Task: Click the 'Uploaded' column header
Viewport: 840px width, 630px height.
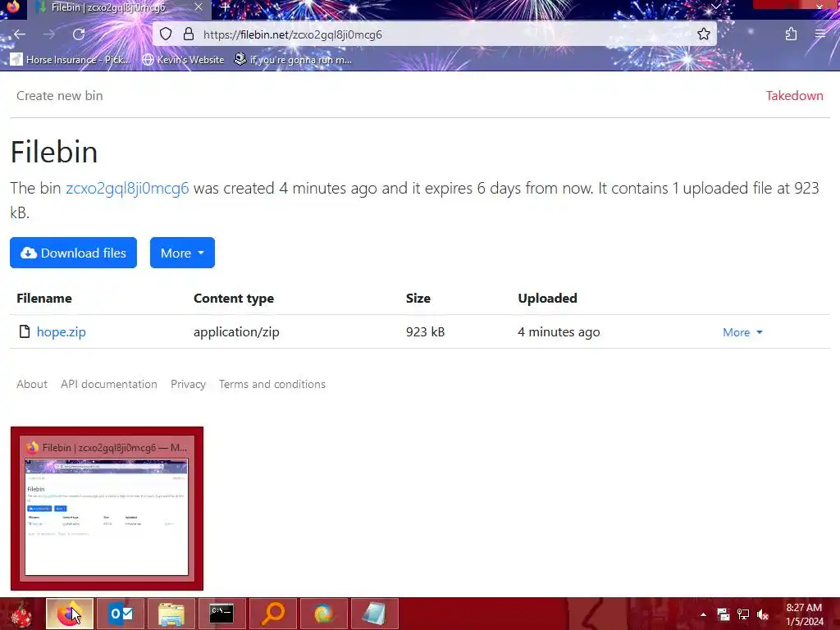Action: [x=547, y=299]
